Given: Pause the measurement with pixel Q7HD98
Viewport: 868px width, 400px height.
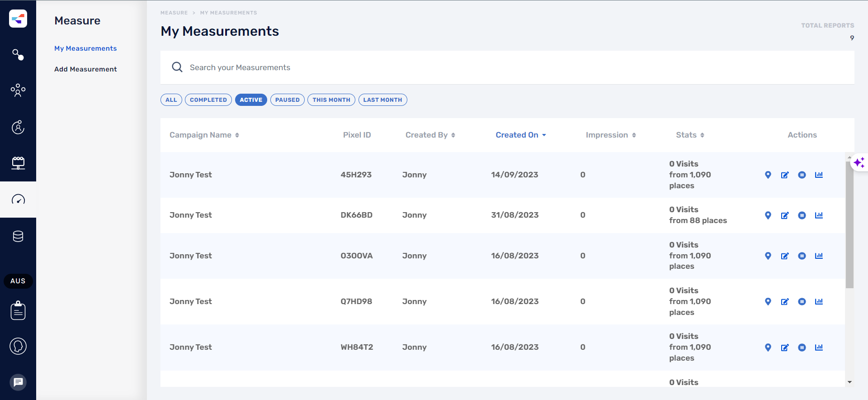Looking at the screenshot, I should click(x=802, y=302).
